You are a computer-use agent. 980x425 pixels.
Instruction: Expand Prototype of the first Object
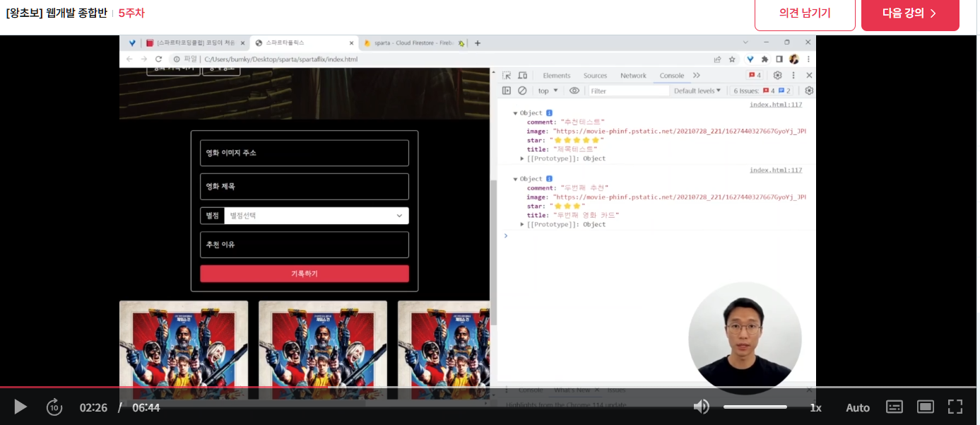point(522,158)
